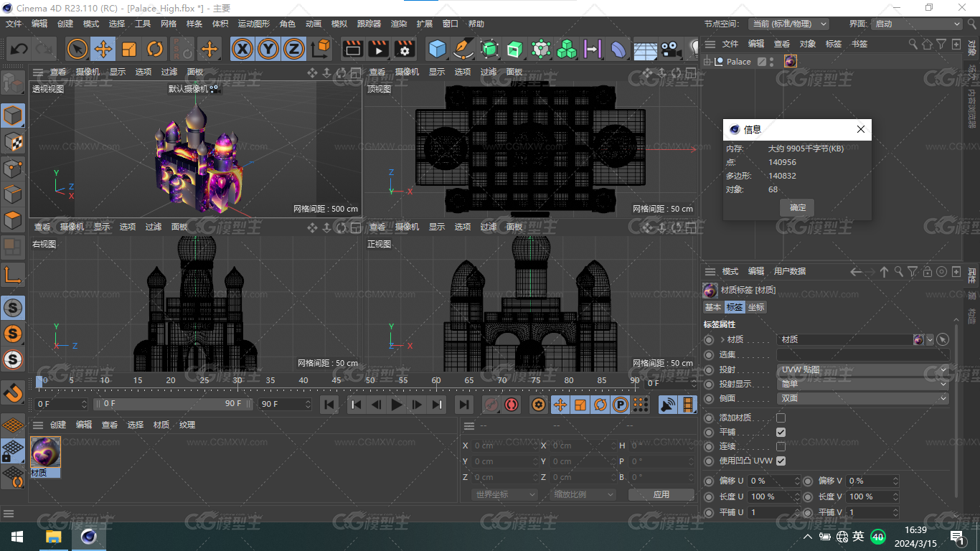
Task: Open the cloner MoGraph icon
Action: click(567, 49)
